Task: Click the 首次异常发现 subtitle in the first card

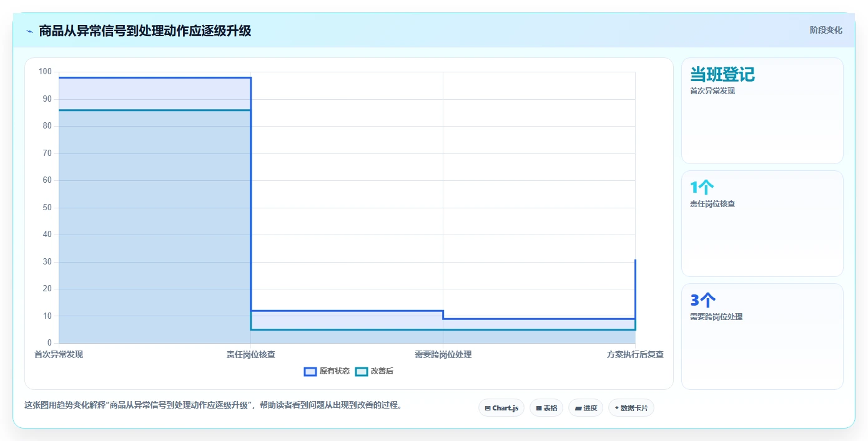Action: point(713,91)
